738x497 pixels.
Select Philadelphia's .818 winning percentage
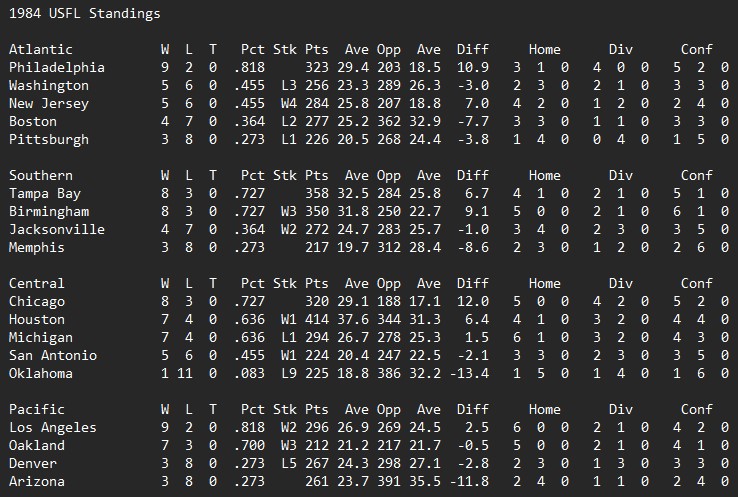tap(250, 68)
